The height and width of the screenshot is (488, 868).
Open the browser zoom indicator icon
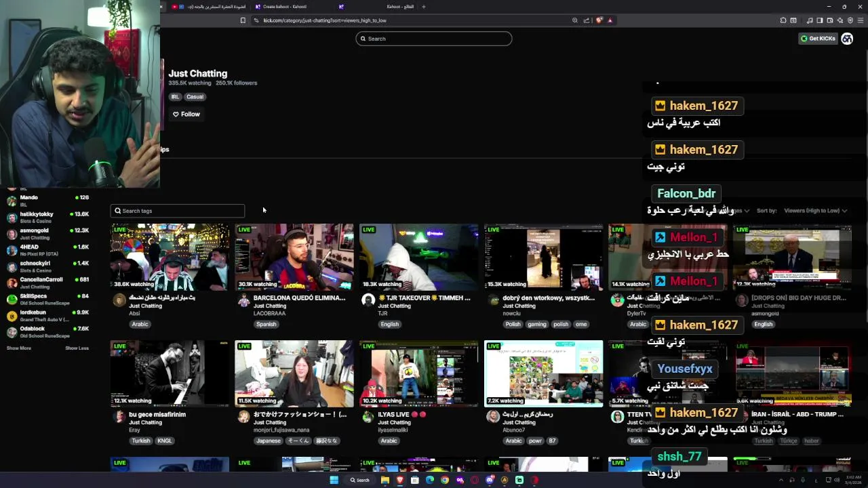[x=575, y=20]
